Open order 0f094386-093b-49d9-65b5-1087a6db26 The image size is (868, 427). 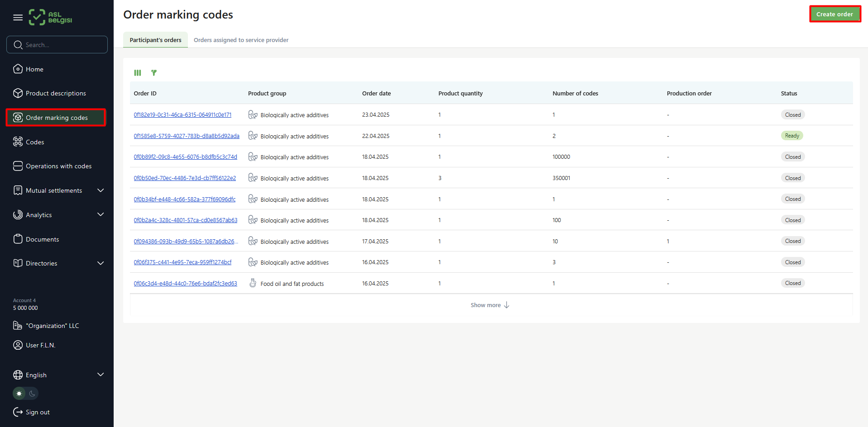[x=186, y=241]
